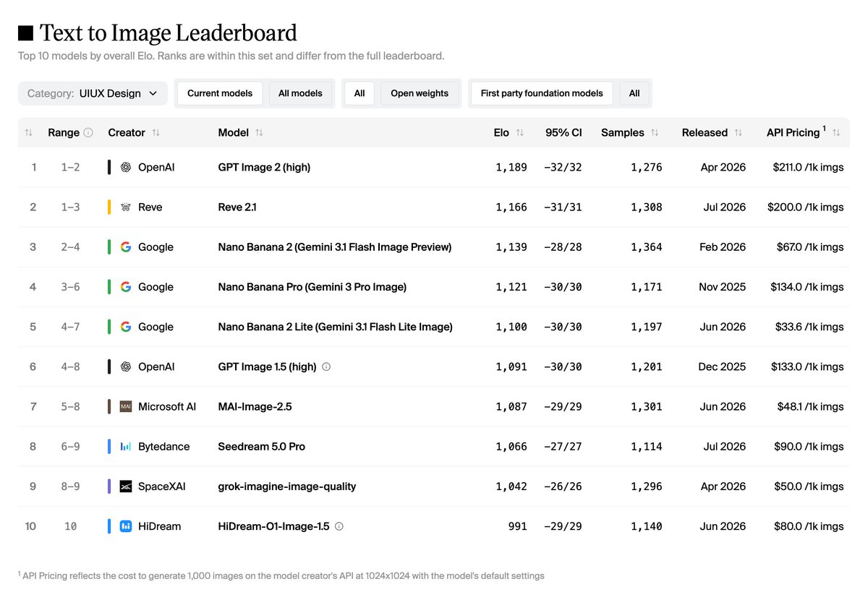Click the info icon next to HiDream-O1-Image-1.5
This screenshot has height=600, width=868.
tap(339, 526)
